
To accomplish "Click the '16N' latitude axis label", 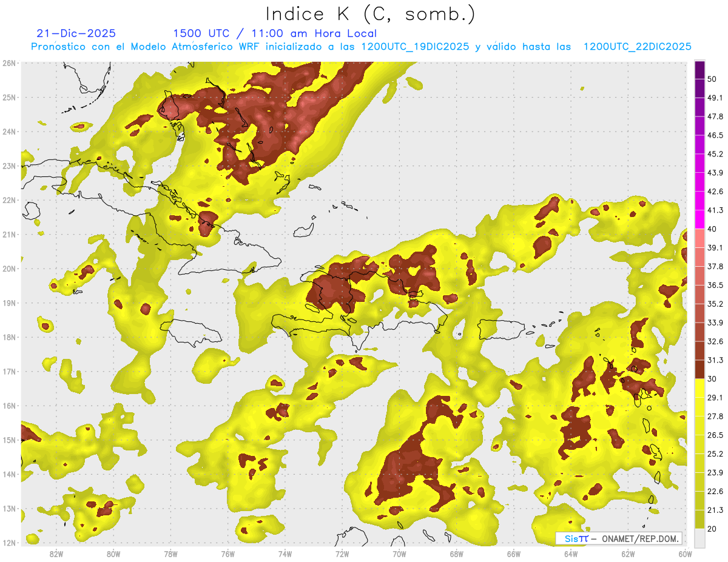I will (x=9, y=406).
